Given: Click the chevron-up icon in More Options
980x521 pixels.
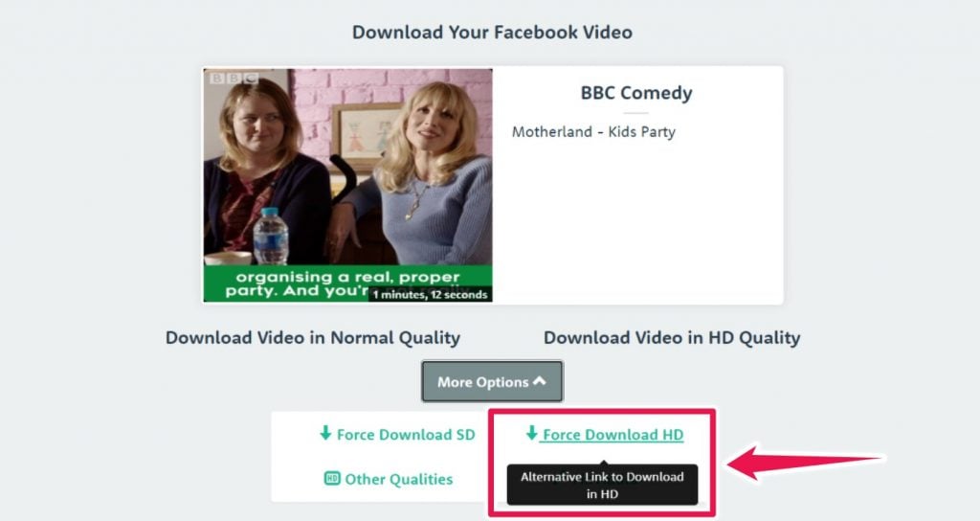Looking at the screenshot, I should [540, 380].
